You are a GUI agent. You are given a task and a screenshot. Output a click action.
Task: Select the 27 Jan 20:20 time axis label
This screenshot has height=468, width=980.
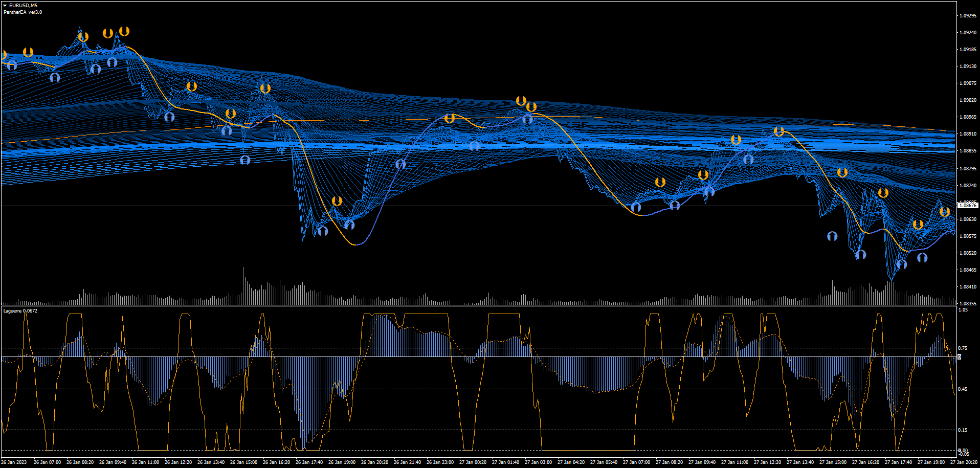[964, 462]
